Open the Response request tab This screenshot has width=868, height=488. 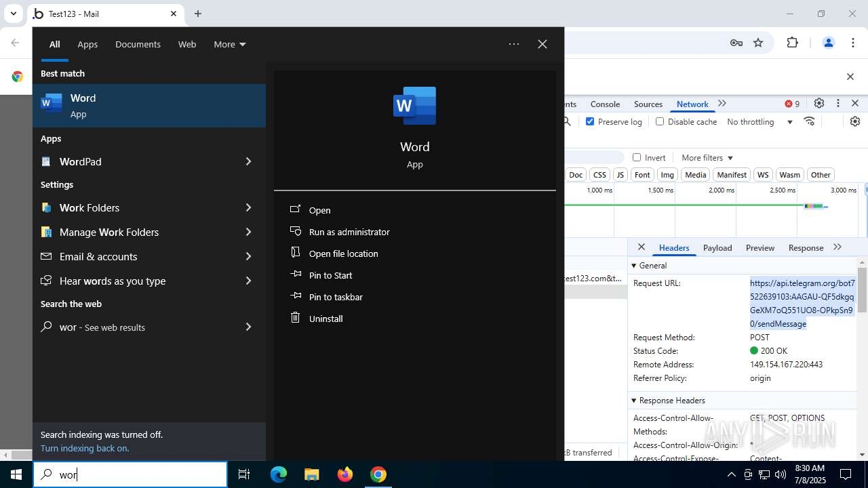pos(806,247)
